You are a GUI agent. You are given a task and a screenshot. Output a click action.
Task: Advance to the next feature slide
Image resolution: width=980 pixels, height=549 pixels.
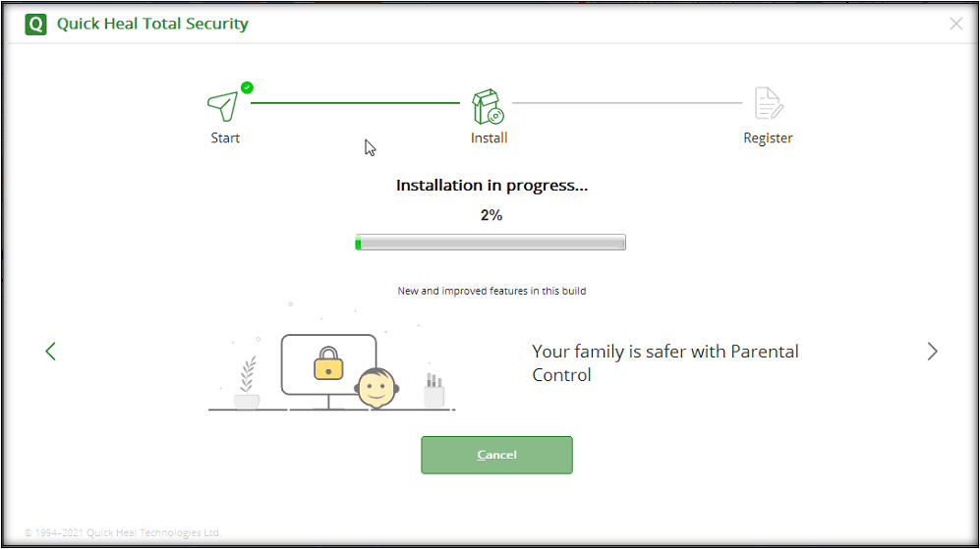point(932,351)
